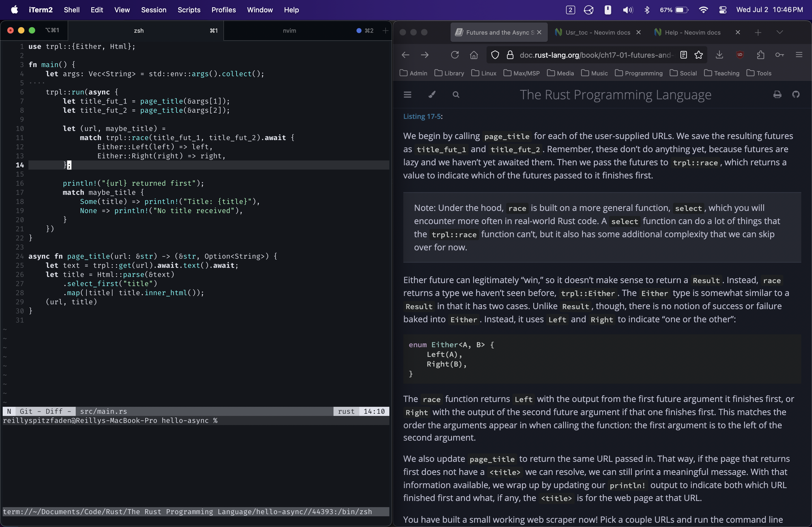Image resolution: width=812 pixels, height=527 pixels.
Task: Bookmark this page with the star
Action: point(699,55)
